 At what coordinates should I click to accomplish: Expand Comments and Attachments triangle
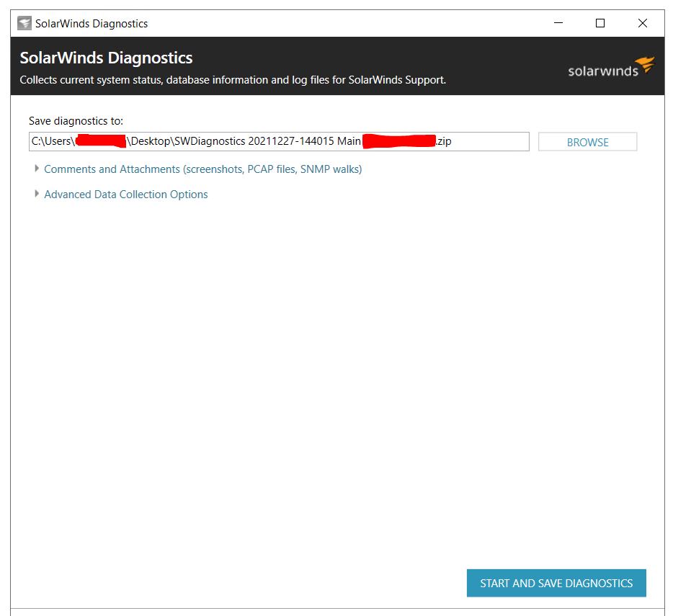pos(37,169)
